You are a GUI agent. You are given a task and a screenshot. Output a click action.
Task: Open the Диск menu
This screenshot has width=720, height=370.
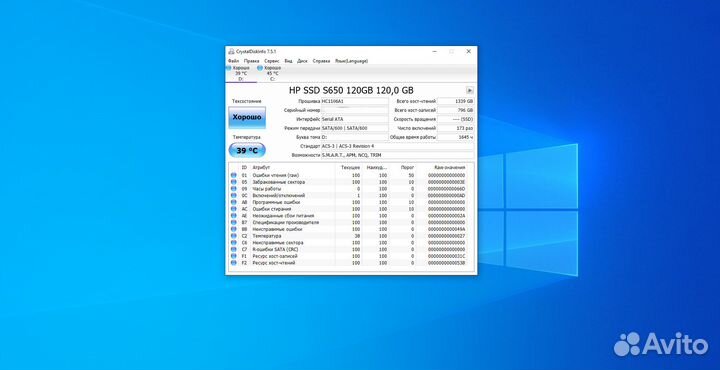[x=302, y=61]
